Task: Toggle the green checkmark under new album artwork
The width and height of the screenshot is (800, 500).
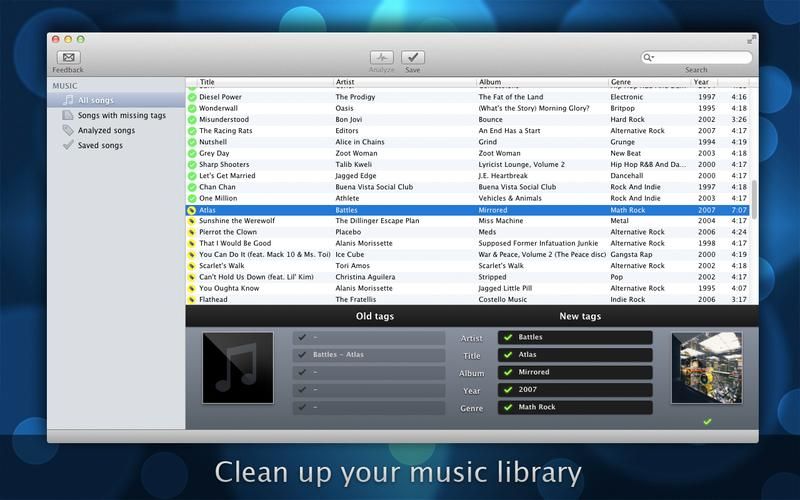Action: click(x=707, y=421)
